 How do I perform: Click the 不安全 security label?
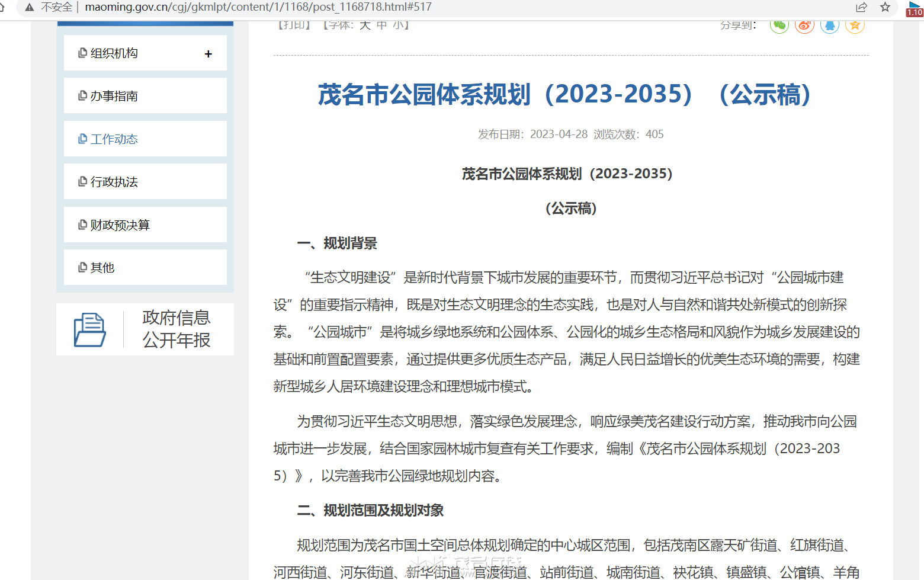57,7
